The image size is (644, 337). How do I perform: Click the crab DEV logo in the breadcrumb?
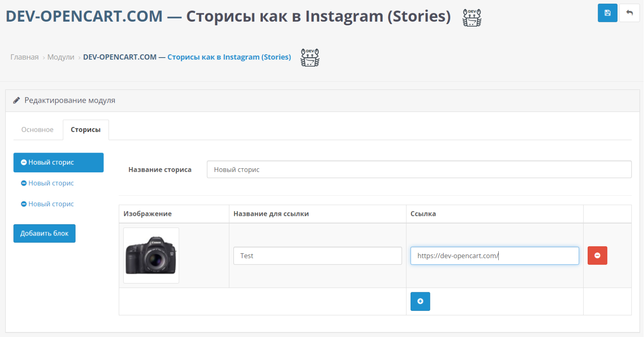(x=310, y=57)
